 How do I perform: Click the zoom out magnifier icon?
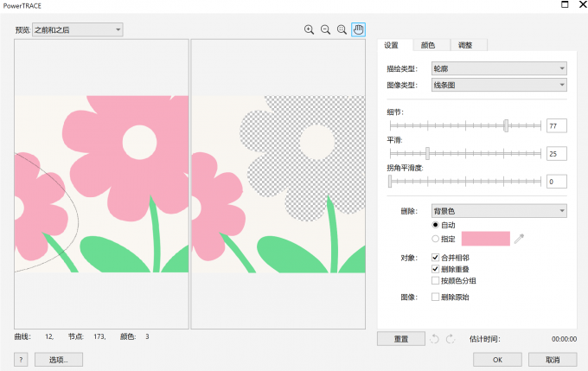tap(325, 29)
